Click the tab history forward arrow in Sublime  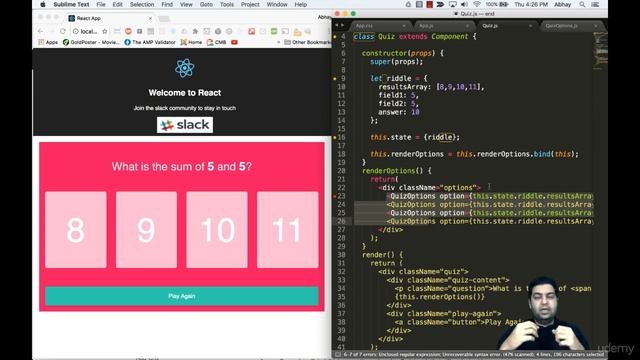(x=342, y=25)
